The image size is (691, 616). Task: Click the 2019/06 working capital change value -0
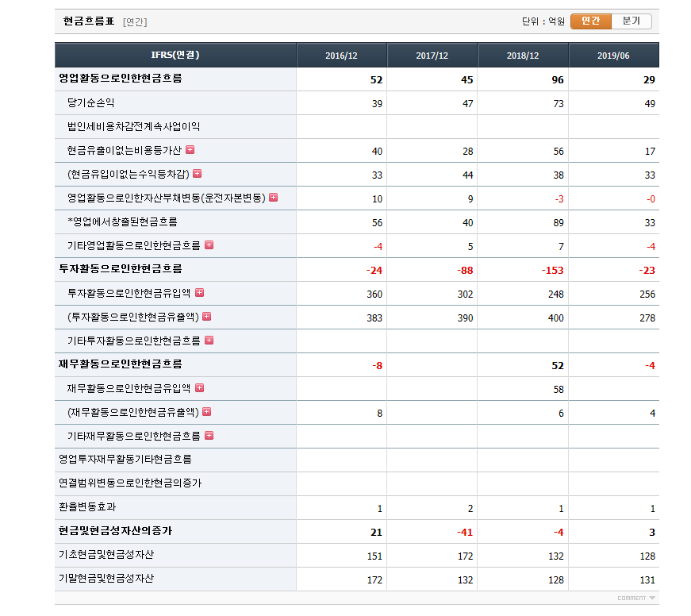pyautogui.click(x=651, y=199)
